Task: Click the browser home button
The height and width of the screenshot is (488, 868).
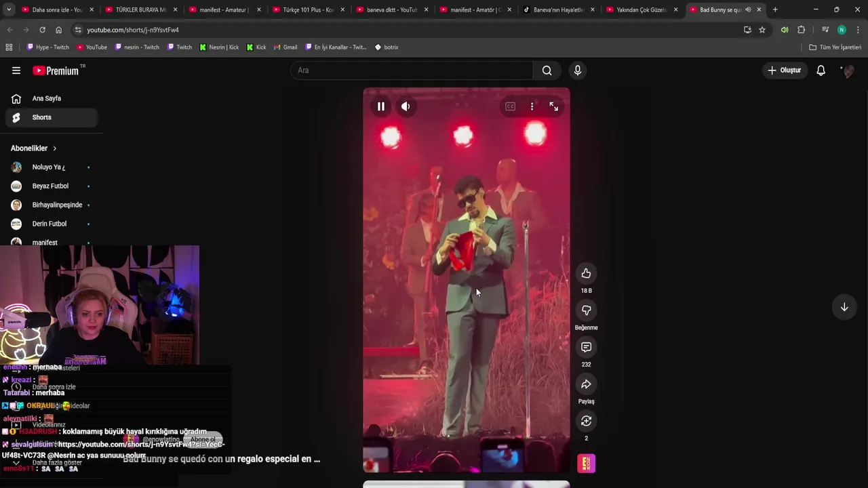Action: (x=58, y=30)
